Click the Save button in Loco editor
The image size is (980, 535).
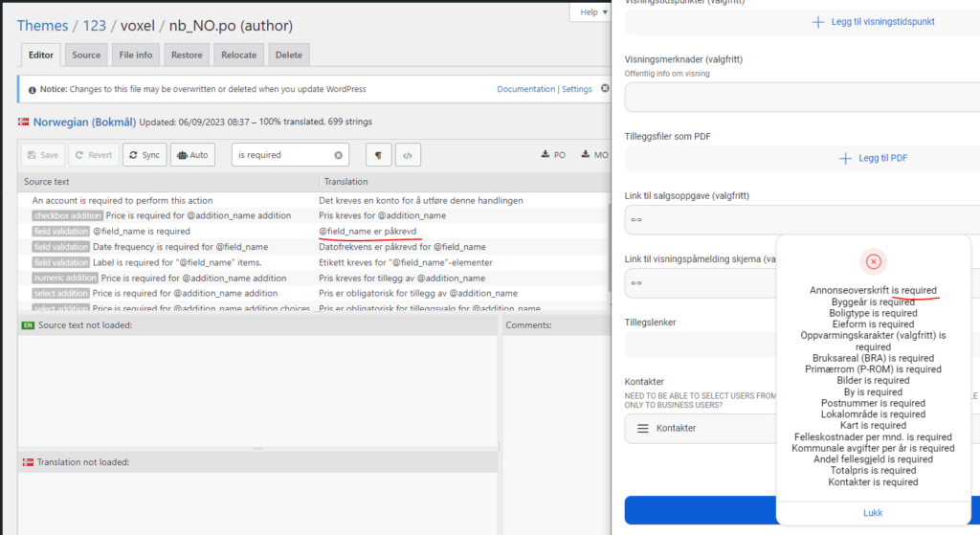(x=43, y=155)
